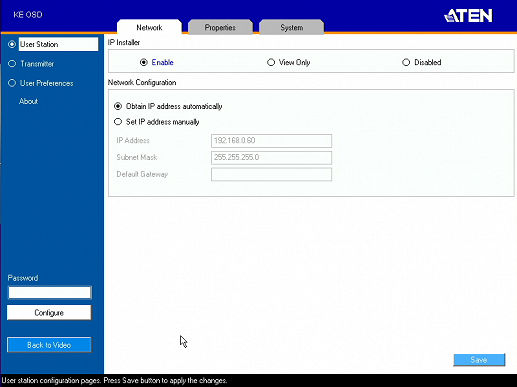This screenshot has width=517, height=387.
Task: Click Back to Video button
Action: (49, 345)
